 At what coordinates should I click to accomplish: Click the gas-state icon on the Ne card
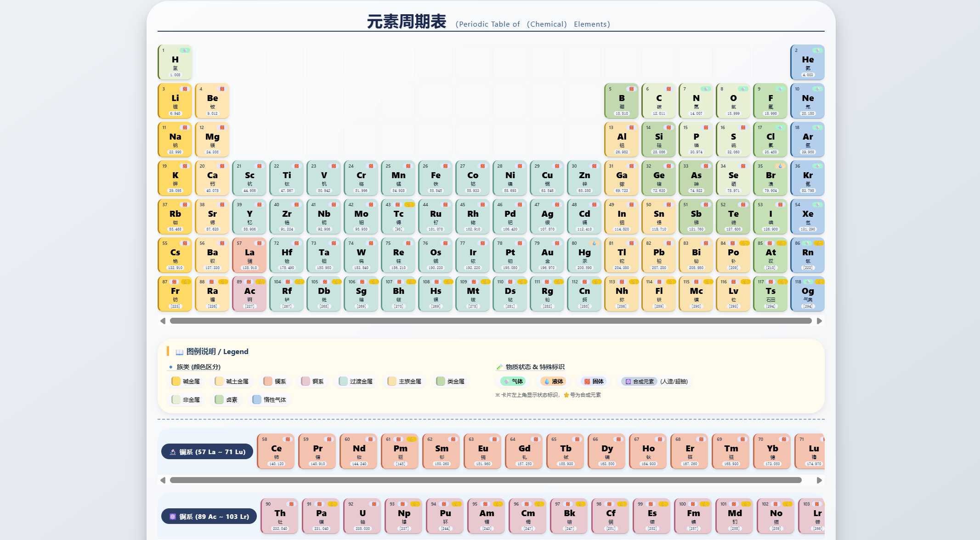[817, 89]
